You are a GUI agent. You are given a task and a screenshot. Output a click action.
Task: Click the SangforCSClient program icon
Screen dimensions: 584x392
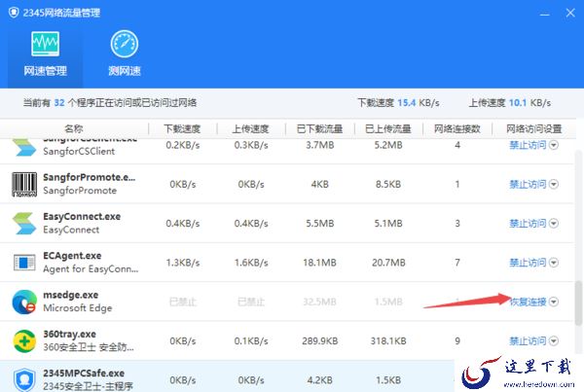pyautogui.click(x=24, y=147)
